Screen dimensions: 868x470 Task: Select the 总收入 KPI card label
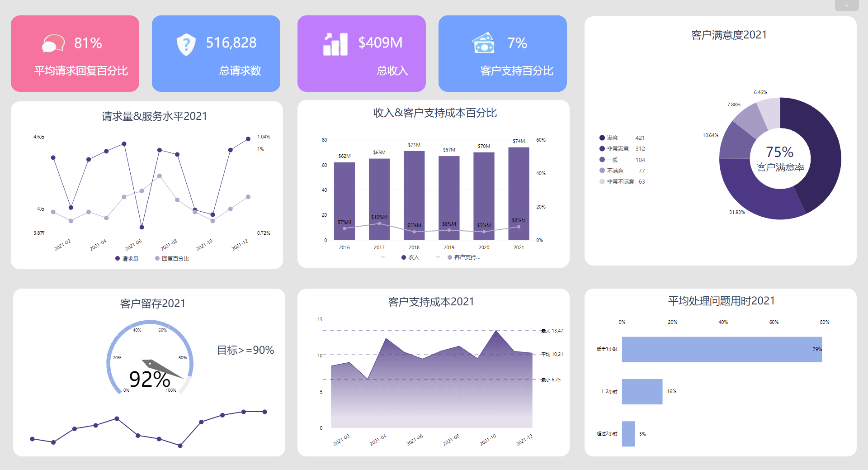coord(392,71)
